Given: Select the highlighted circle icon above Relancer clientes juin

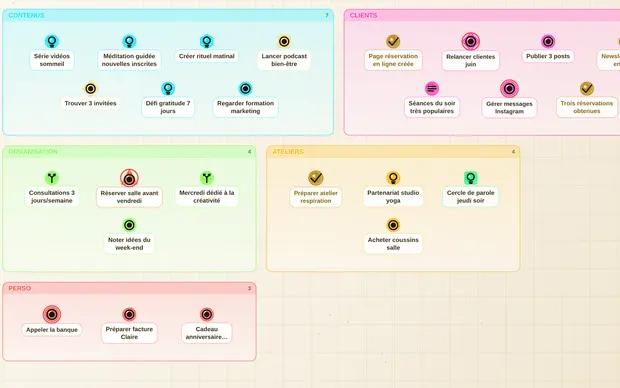Looking at the screenshot, I should point(471,41).
